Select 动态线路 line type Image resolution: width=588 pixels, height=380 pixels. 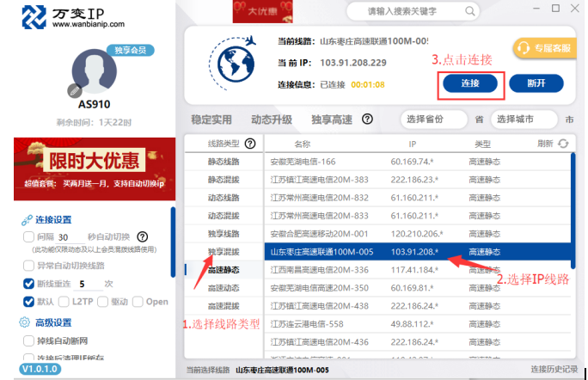224,198
